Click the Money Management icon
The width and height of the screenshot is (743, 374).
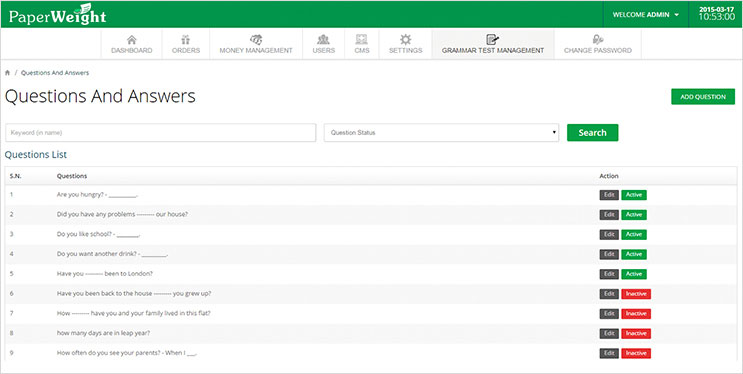(256, 39)
